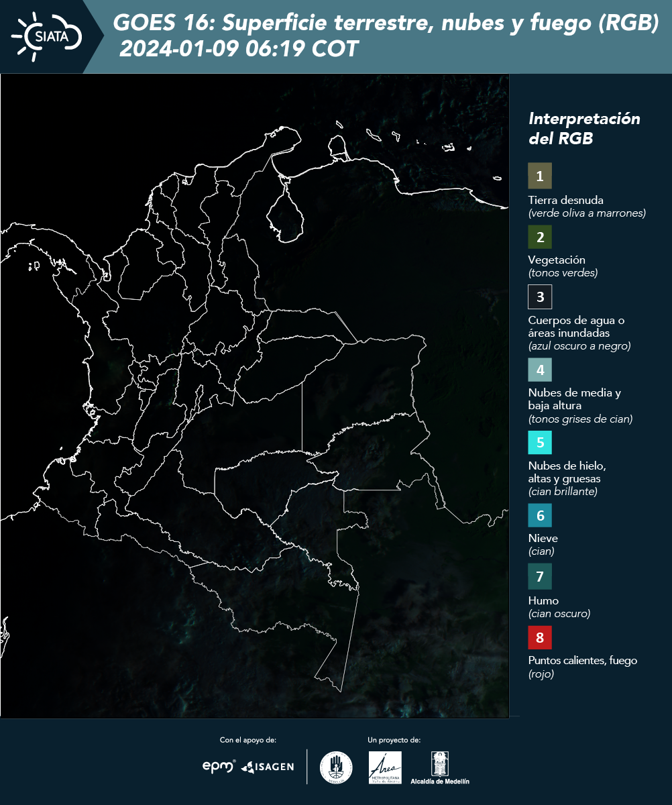Click the label Tierra desnuda
The image size is (672, 805).
point(566,200)
